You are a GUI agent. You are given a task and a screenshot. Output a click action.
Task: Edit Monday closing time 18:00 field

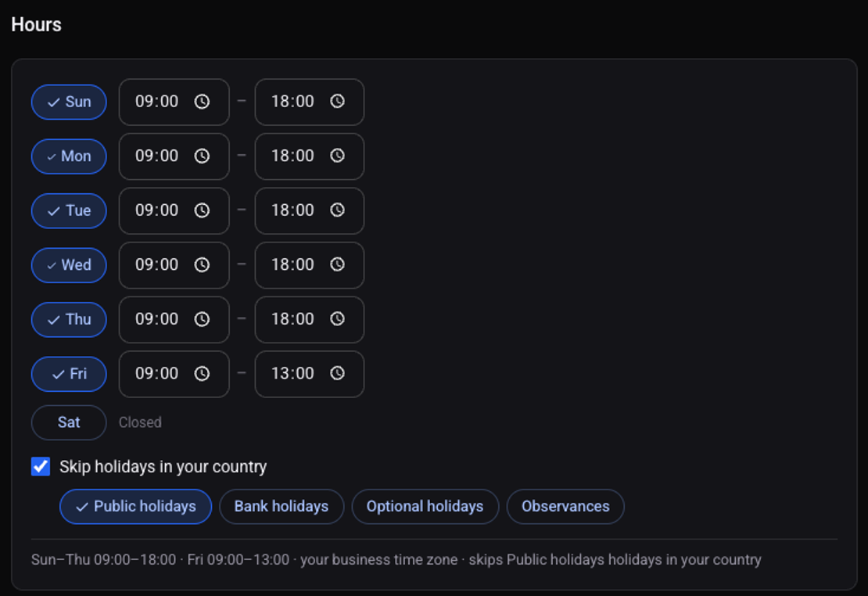click(310, 156)
